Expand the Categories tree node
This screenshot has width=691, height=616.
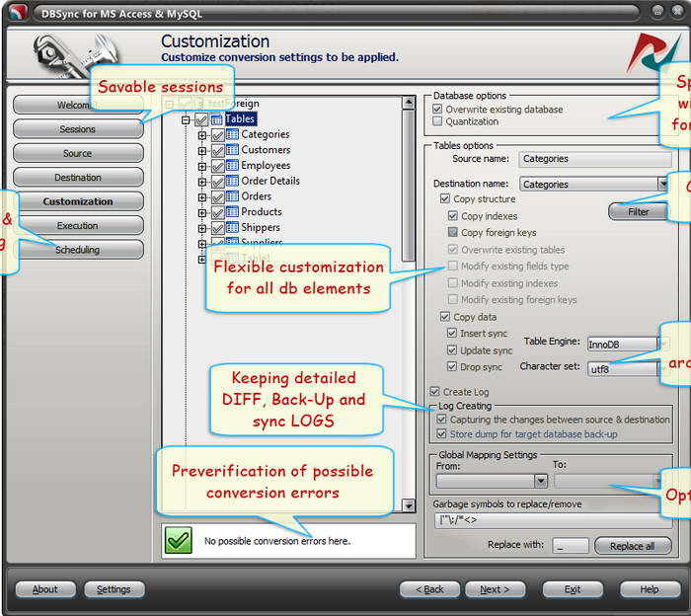(x=201, y=135)
